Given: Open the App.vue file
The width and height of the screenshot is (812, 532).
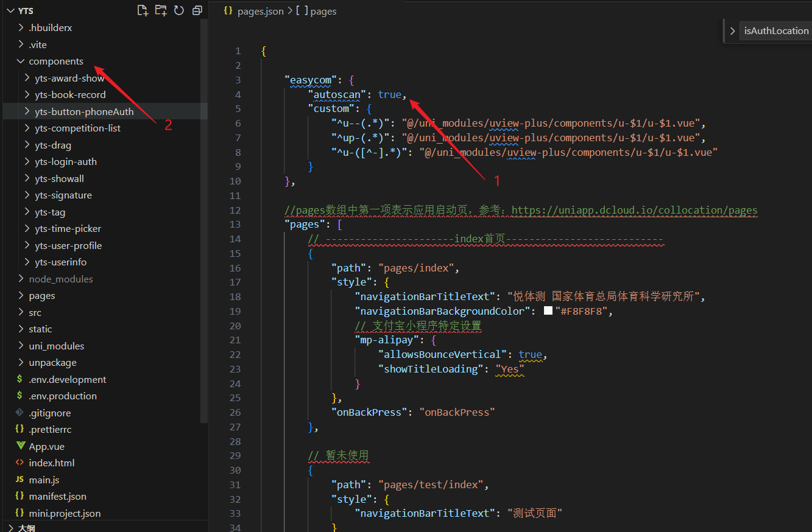Looking at the screenshot, I should coord(46,446).
